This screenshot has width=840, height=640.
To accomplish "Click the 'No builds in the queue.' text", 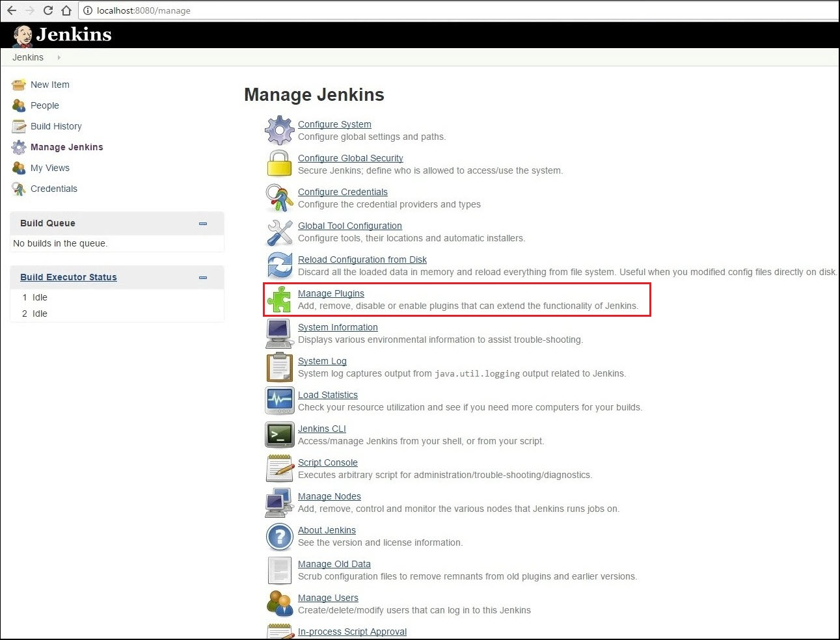I will pyautogui.click(x=60, y=243).
